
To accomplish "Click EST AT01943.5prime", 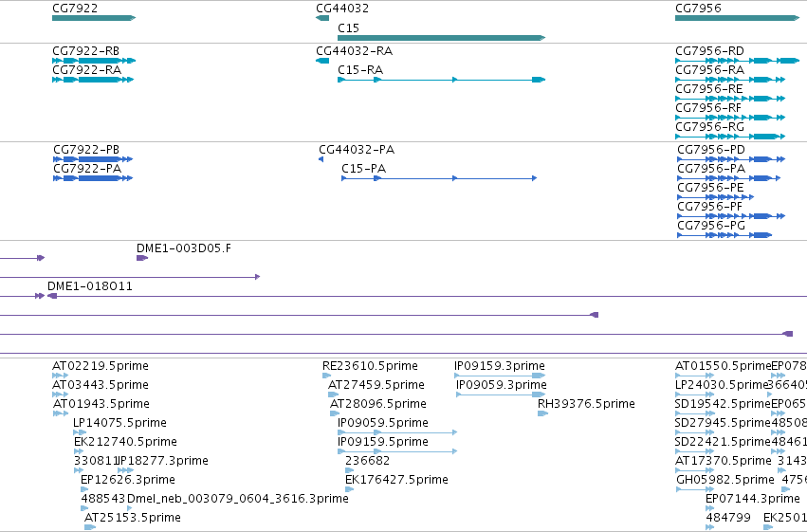I will coord(101,404).
